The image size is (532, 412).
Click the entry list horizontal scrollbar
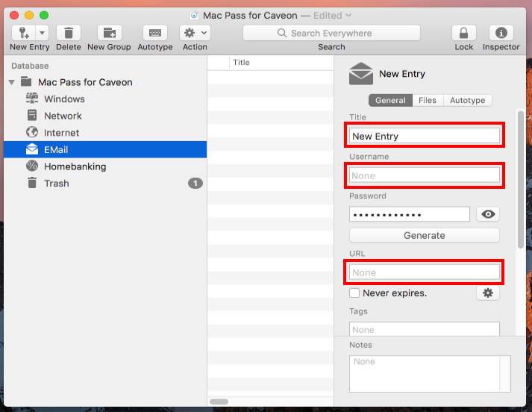[x=219, y=402]
